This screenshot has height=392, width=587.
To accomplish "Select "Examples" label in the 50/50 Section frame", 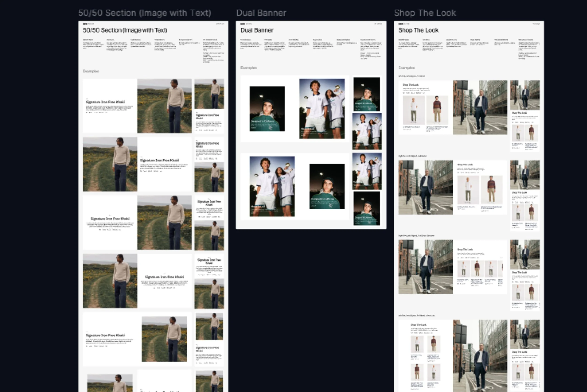I will pos(91,71).
